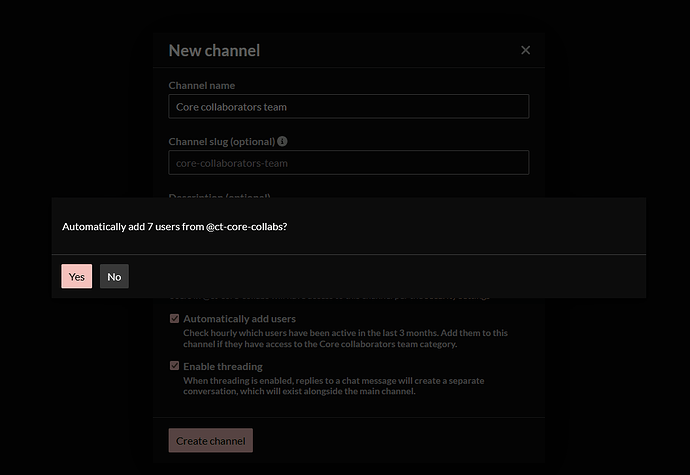This screenshot has width=690, height=475.
Task: Click the 'Automatically add users' label text
Action: point(239,319)
